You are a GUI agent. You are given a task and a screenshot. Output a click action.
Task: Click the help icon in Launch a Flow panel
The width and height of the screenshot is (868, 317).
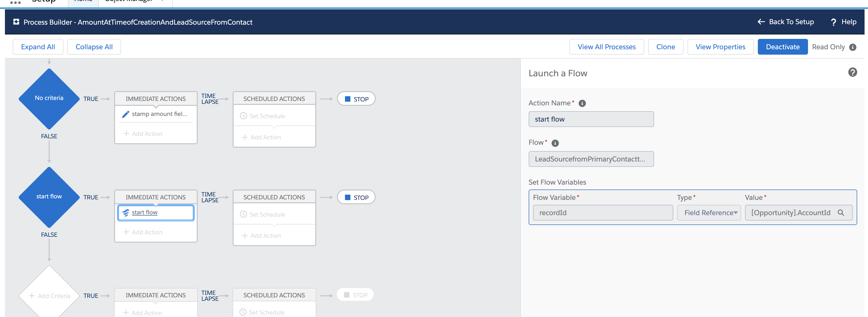852,72
